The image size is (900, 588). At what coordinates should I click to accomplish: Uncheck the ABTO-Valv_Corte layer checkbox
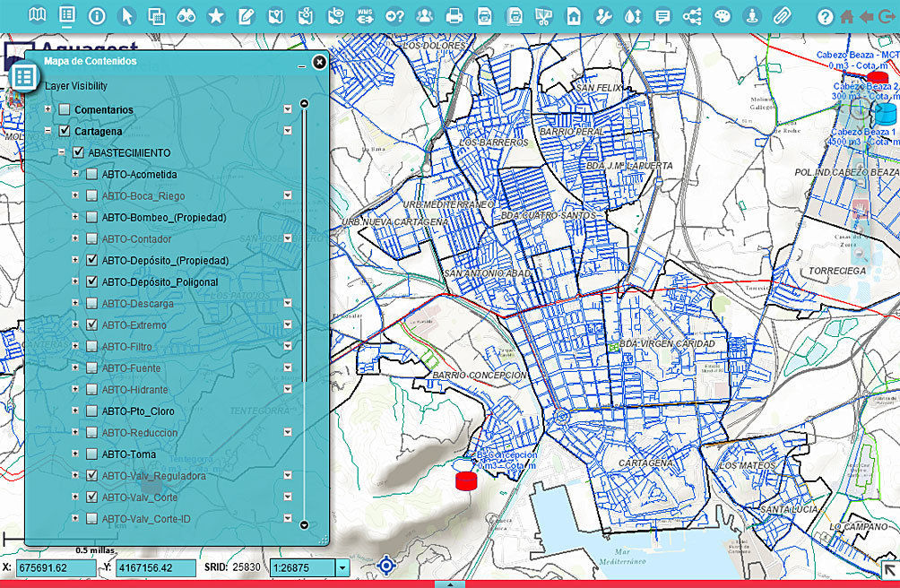[91, 497]
